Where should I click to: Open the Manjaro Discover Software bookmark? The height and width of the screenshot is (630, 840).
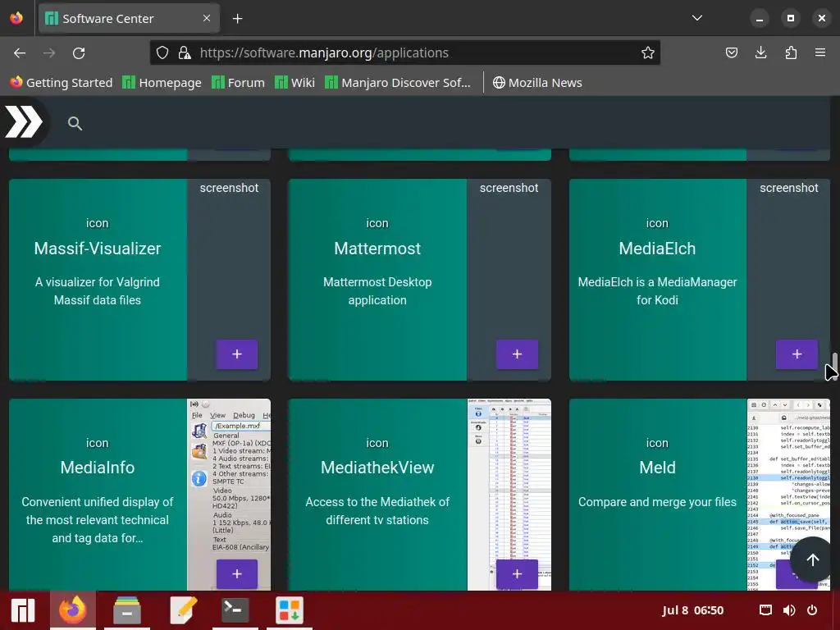(398, 83)
